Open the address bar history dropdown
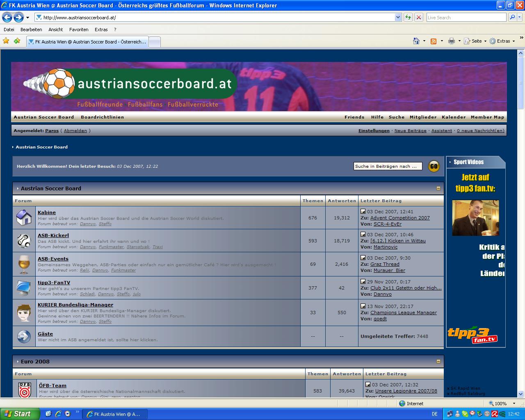This screenshot has width=525, height=420. coord(398,17)
